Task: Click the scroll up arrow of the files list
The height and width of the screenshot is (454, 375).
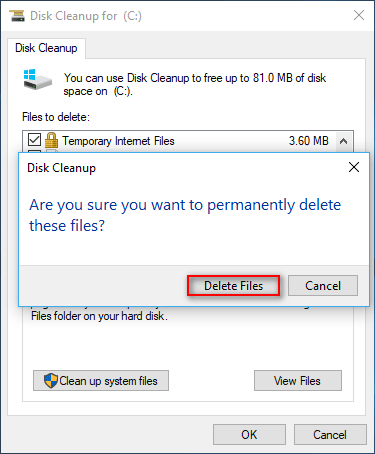Action: 343,141
